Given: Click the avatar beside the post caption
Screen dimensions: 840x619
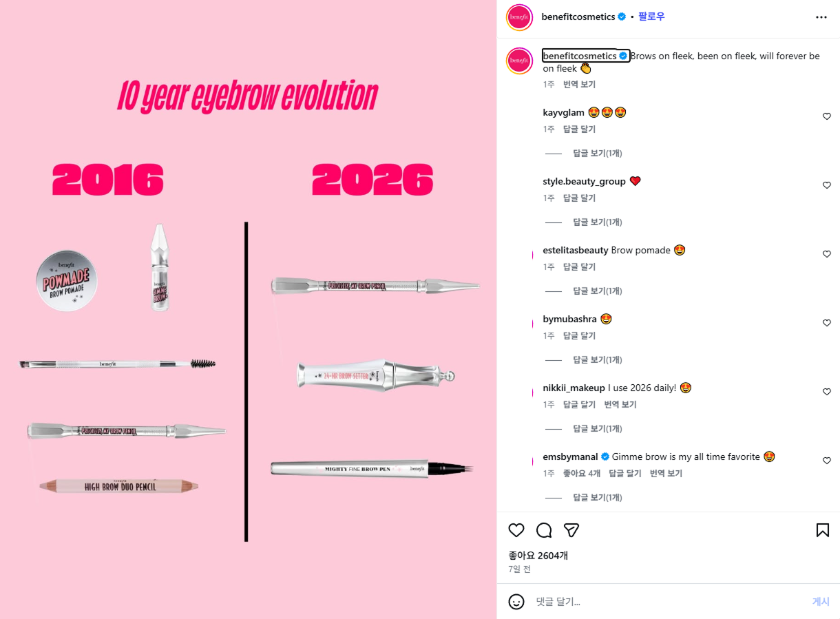Looking at the screenshot, I should (x=519, y=61).
